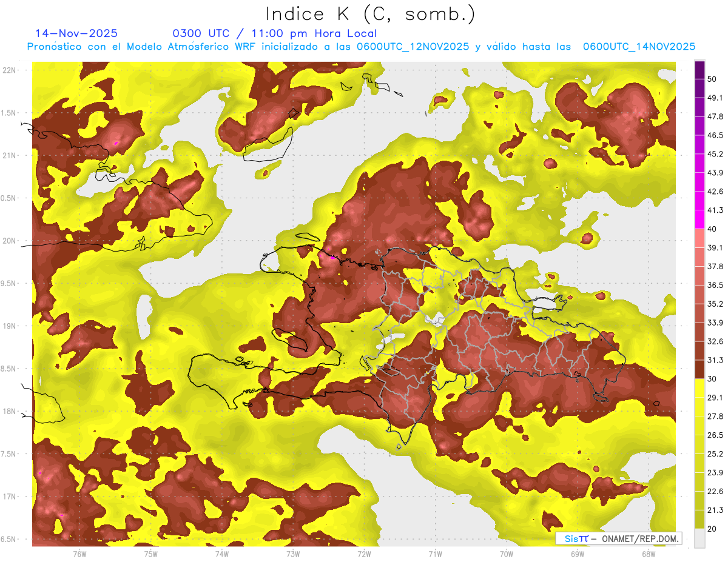Click the '40' color bar label
The image size is (728, 562).
pos(712,229)
